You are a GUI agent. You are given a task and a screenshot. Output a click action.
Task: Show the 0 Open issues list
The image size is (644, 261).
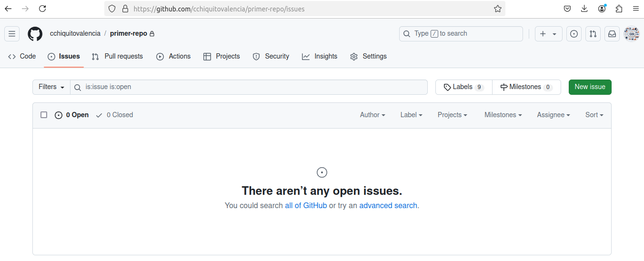point(72,115)
